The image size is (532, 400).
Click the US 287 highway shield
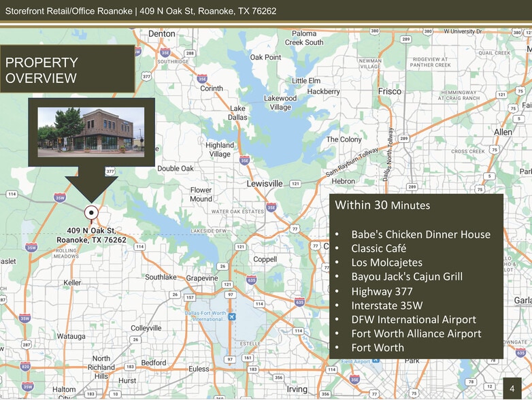click(x=26, y=345)
